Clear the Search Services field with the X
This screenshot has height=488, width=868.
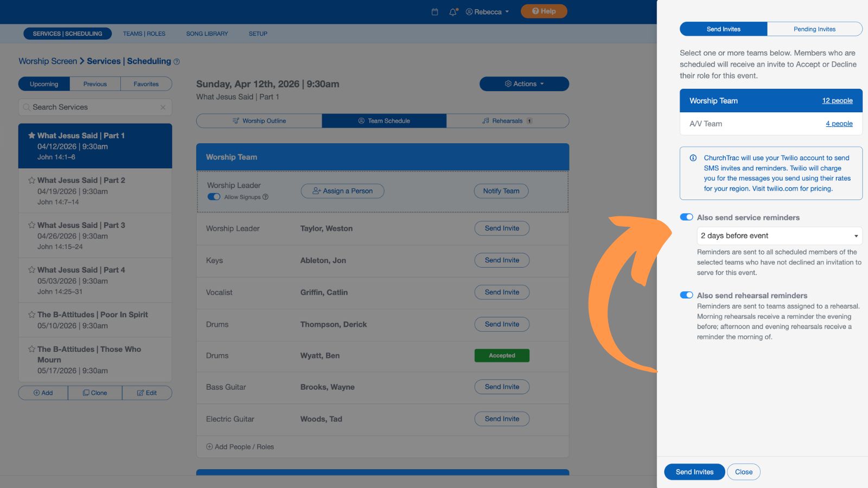pyautogui.click(x=163, y=107)
